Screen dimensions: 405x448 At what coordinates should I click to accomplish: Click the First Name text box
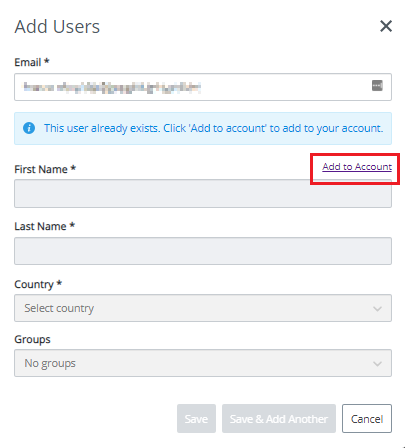tap(203, 194)
